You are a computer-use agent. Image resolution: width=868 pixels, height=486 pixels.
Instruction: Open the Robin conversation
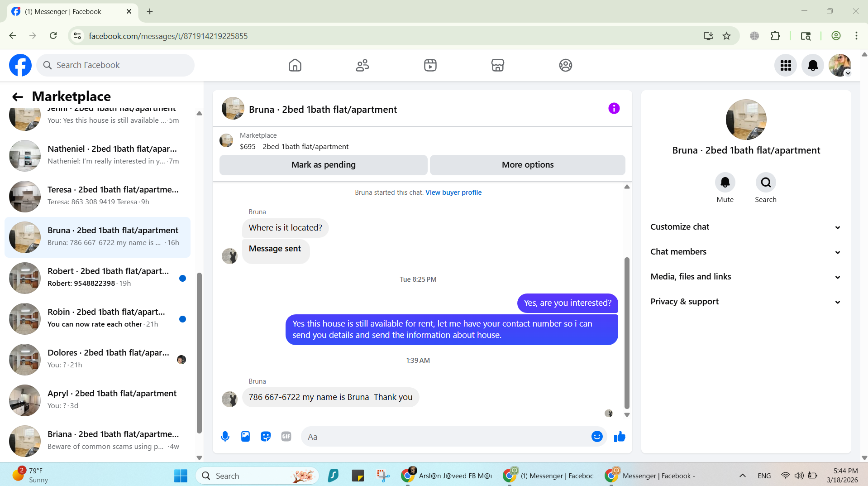97,318
